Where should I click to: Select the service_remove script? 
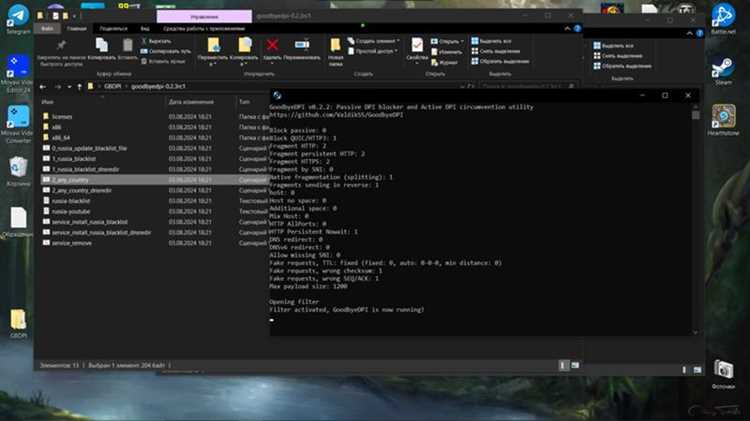72,243
